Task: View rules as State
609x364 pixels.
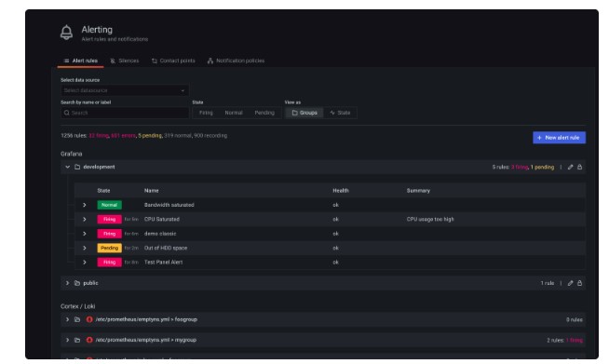Action: [340, 113]
